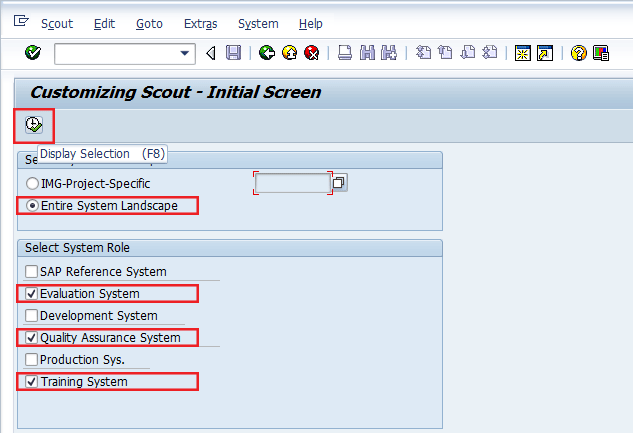Viewport: 633px width, 433px height.
Task: Click the Customize Local Layout icon
Action: [x=601, y=53]
